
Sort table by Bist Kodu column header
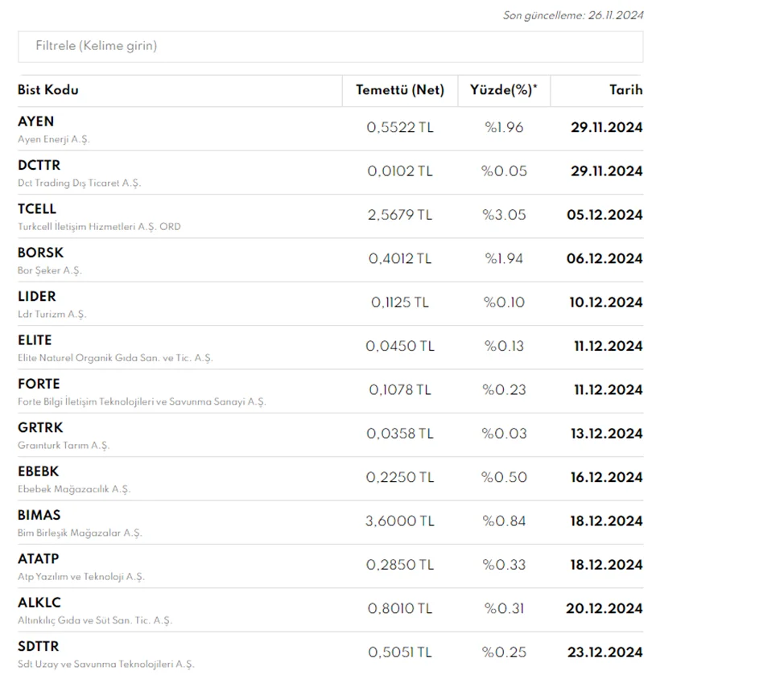pyautogui.click(x=48, y=90)
